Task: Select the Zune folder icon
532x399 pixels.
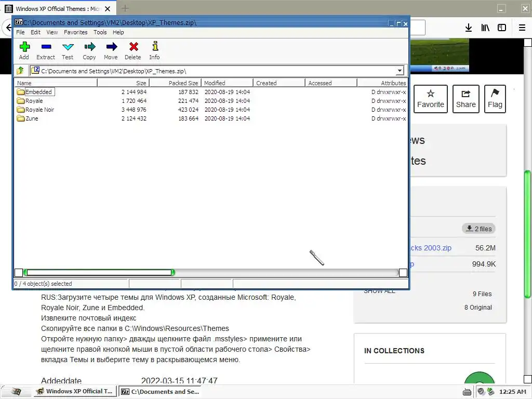Action: [21, 118]
